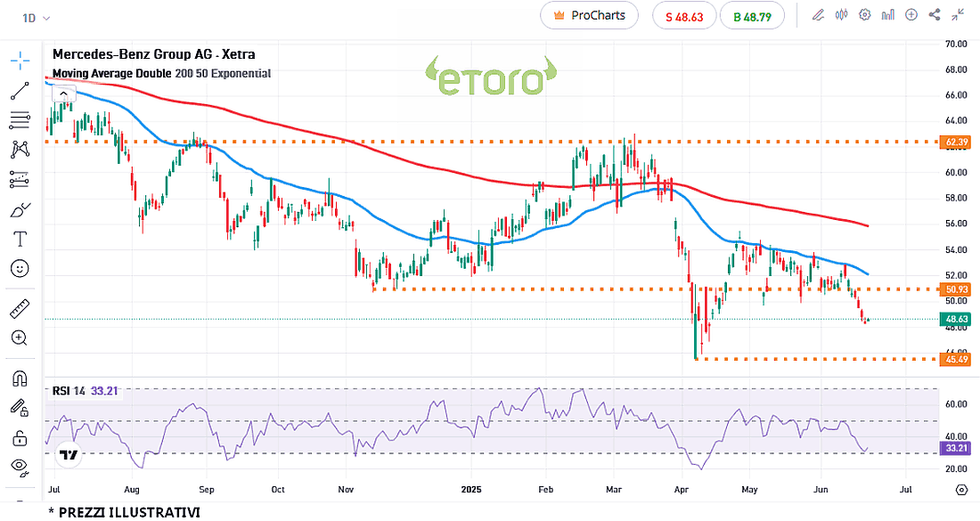980x521 pixels.
Task: Toggle stay in drawing mode
Action: (20, 407)
